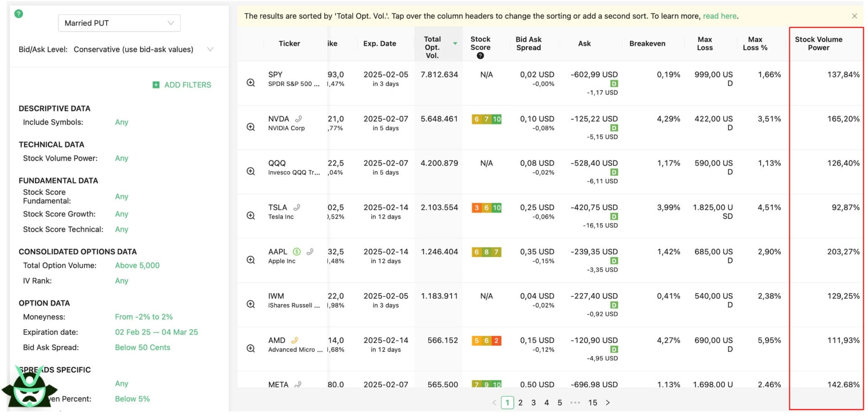This screenshot has width=868, height=416.
Task: Click the options chain link icon beside NVDA
Action: [298, 118]
